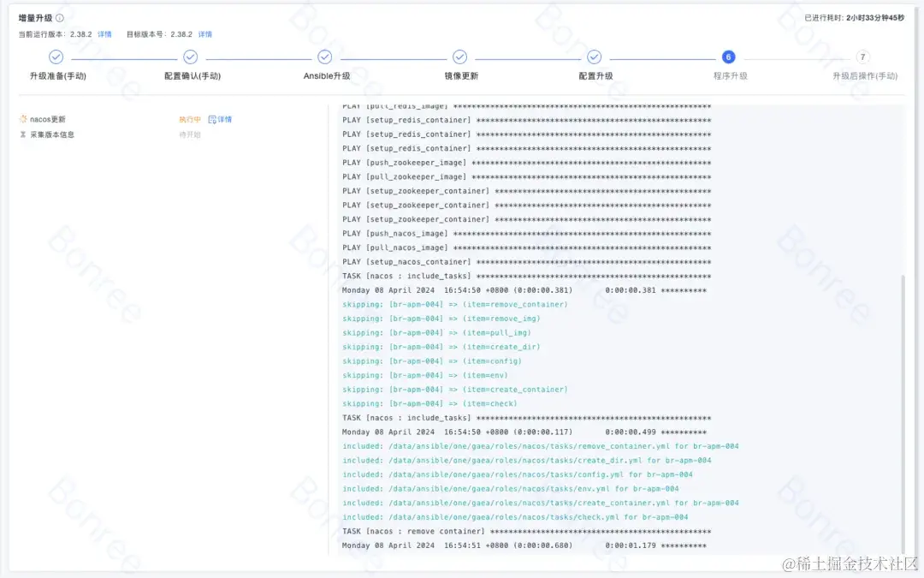Click log line PLAY [pull_nacos_image]
Screen dimensions: 924x578
(x=526, y=247)
